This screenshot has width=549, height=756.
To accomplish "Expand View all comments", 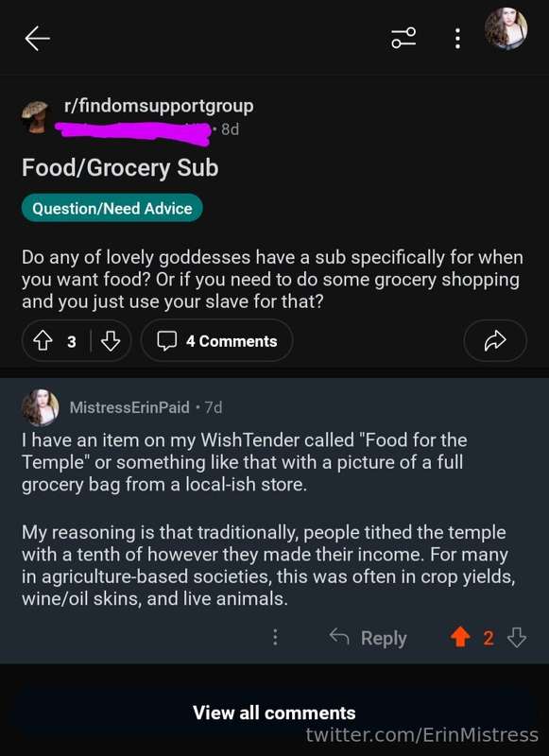I will coord(274,713).
